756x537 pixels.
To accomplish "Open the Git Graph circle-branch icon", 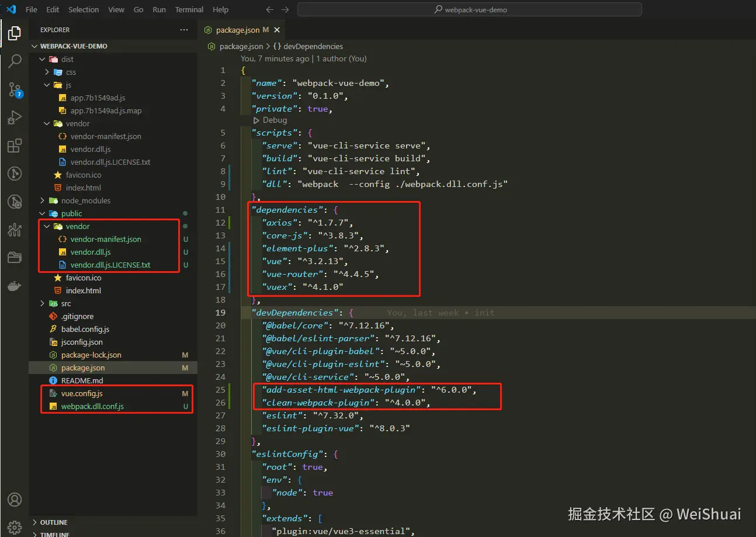I will 14,174.
